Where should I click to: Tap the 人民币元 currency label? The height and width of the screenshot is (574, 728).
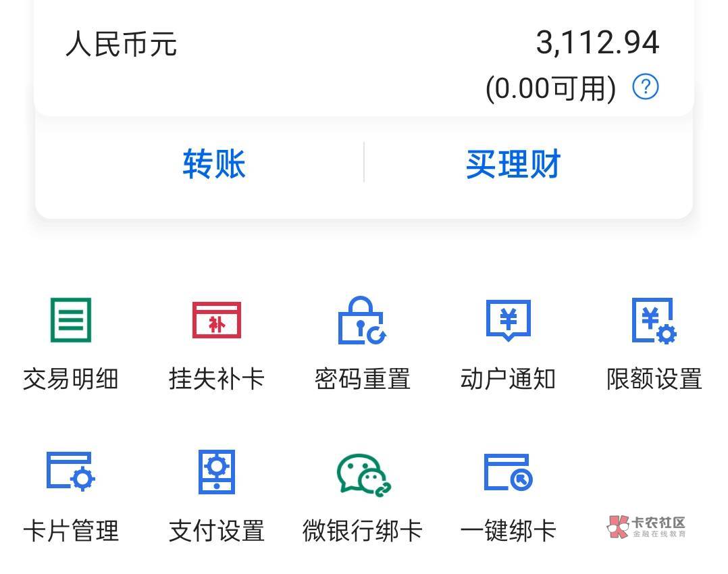coord(122,45)
